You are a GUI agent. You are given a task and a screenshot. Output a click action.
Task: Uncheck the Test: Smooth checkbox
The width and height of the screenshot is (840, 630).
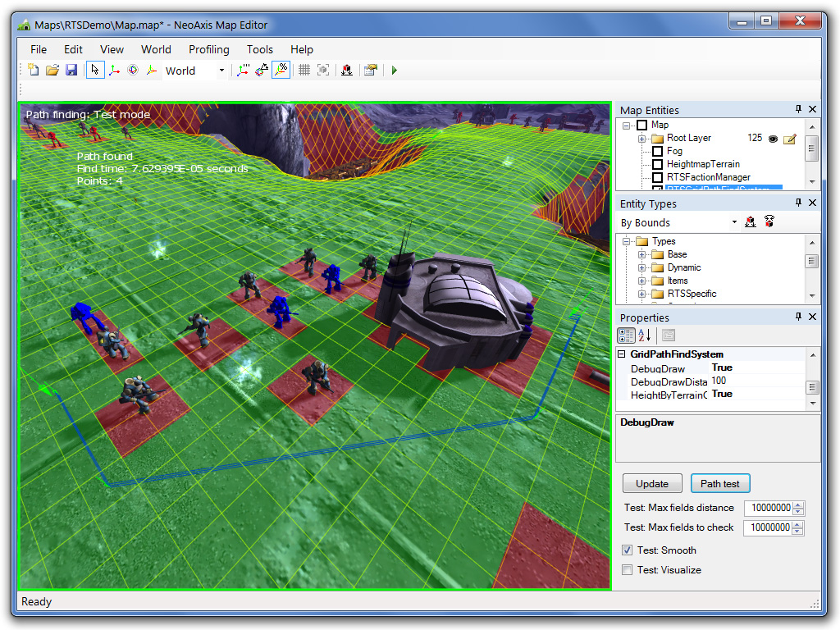point(627,550)
